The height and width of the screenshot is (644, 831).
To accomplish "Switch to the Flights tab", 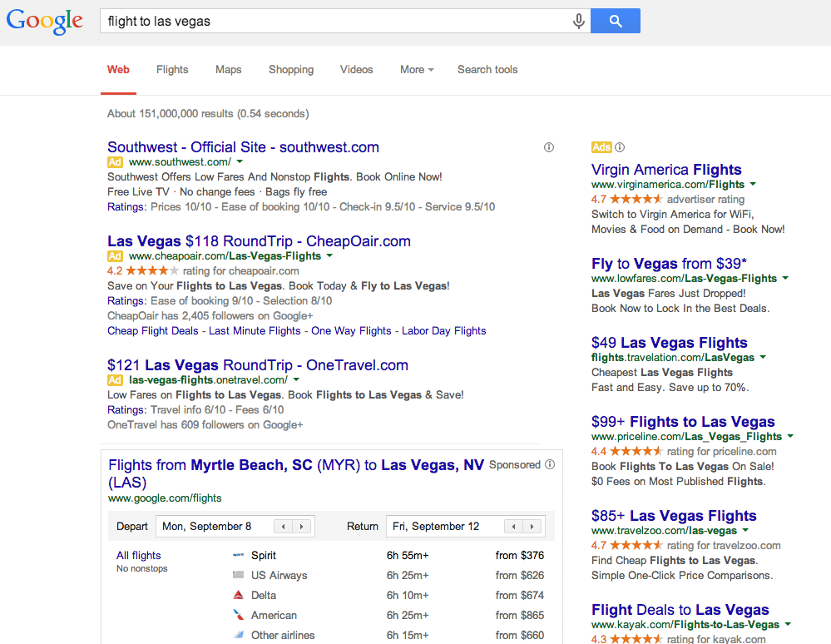I will pos(172,69).
